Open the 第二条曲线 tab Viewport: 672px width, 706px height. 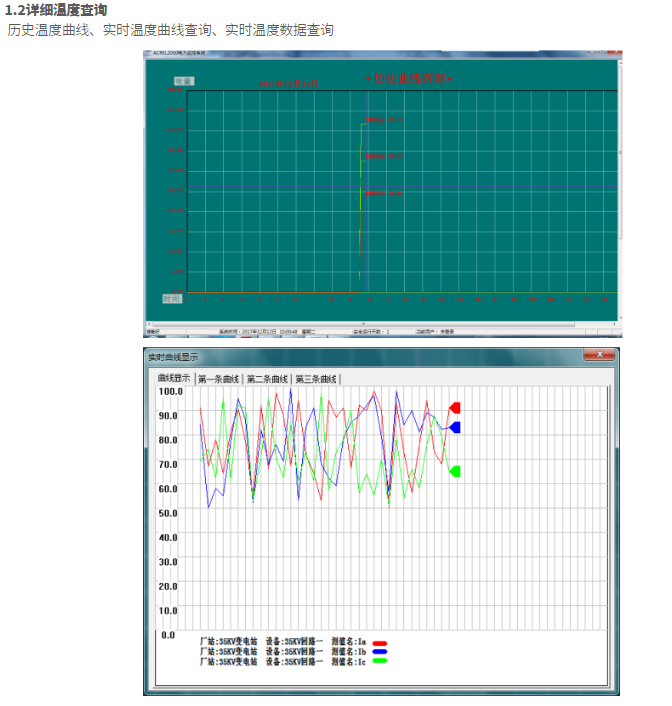[x=267, y=379]
